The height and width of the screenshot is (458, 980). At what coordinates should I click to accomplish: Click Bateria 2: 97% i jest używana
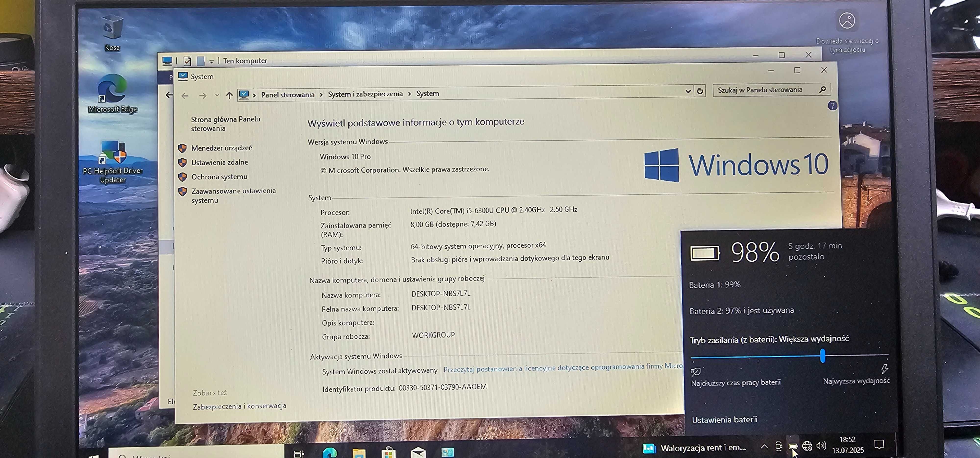[741, 311]
